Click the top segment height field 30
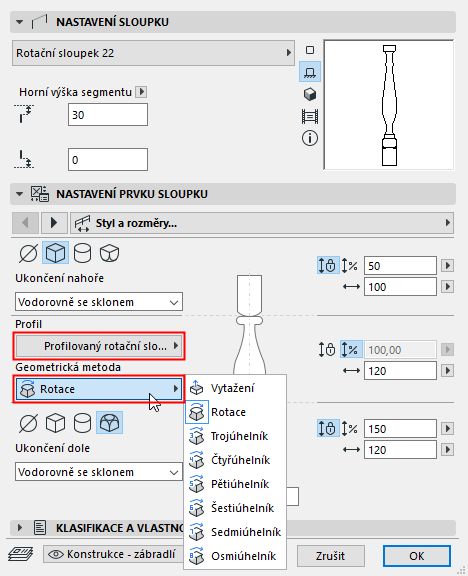Viewport: 468px width, 576px height. (x=108, y=115)
